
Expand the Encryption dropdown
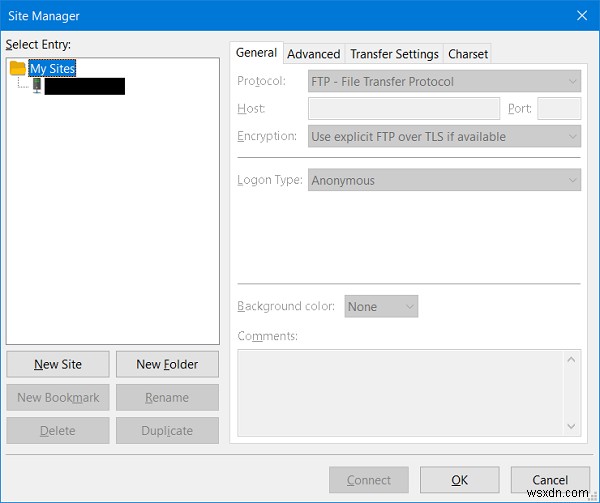pos(444,137)
